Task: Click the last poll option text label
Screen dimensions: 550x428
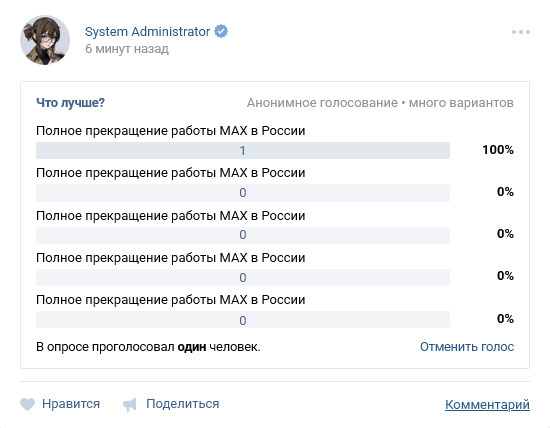Action: (x=170, y=300)
